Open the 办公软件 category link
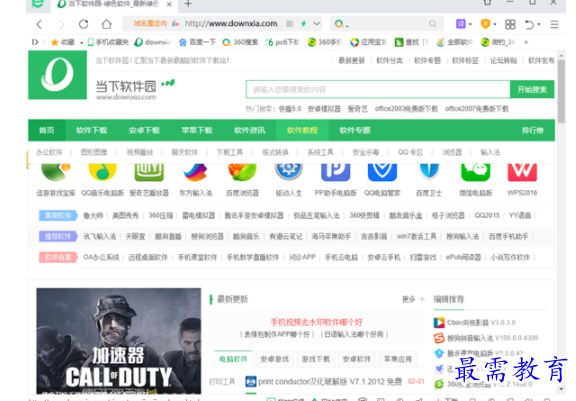The height and width of the screenshot is (401, 576). pos(49,152)
